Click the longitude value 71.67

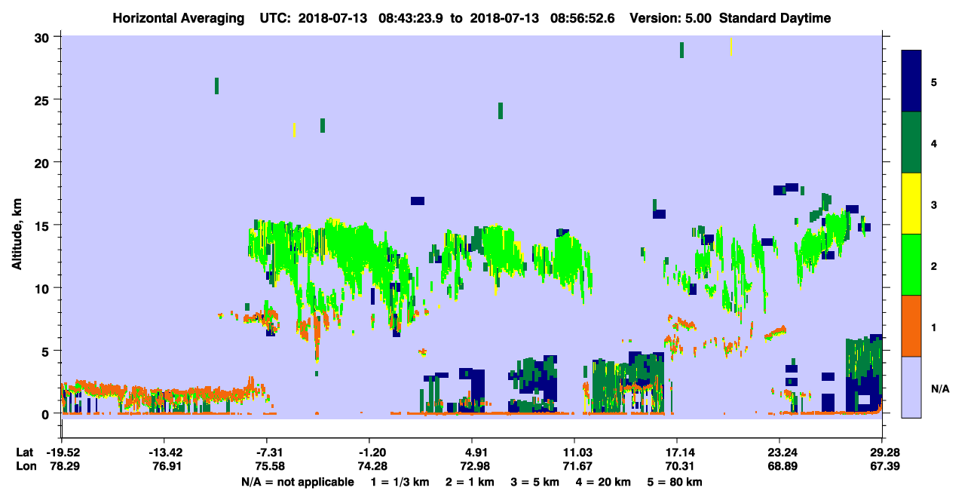(574, 467)
